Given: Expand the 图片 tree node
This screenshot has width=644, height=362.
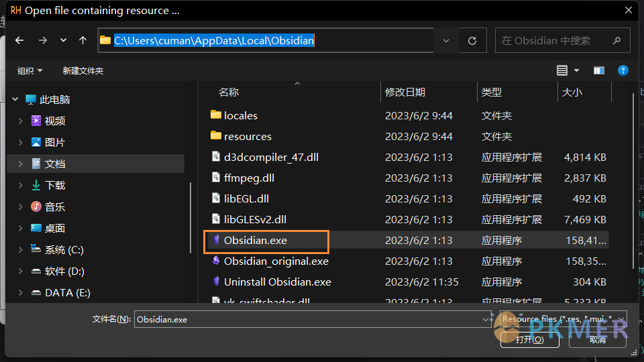Looking at the screenshot, I should click(x=21, y=142).
